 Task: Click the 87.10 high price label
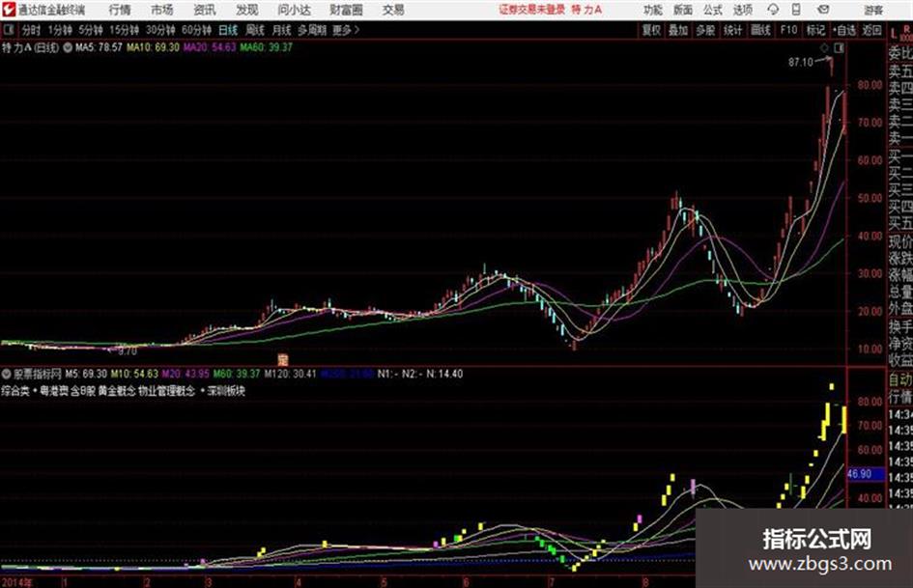pyautogui.click(x=801, y=62)
